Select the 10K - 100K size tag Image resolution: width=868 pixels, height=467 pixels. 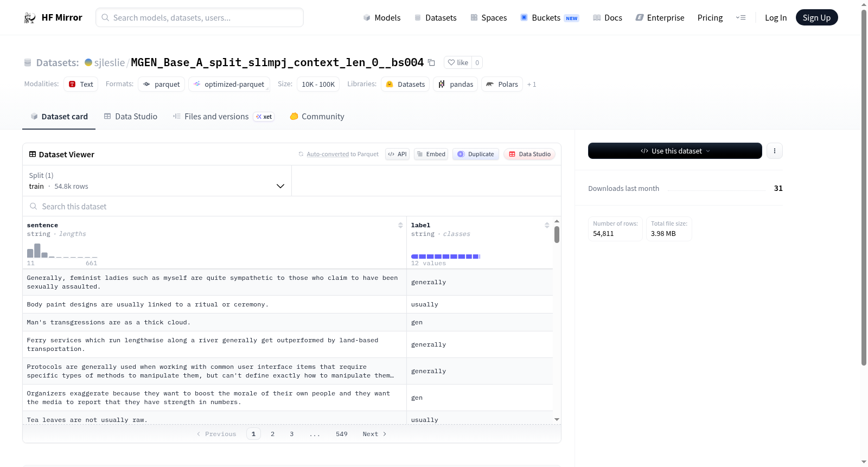[318, 84]
